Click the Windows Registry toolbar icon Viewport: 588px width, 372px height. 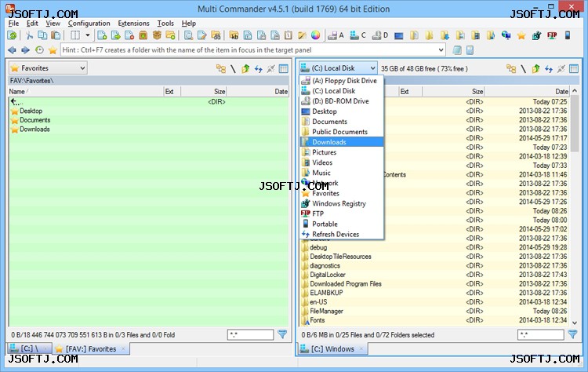click(x=536, y=35)
